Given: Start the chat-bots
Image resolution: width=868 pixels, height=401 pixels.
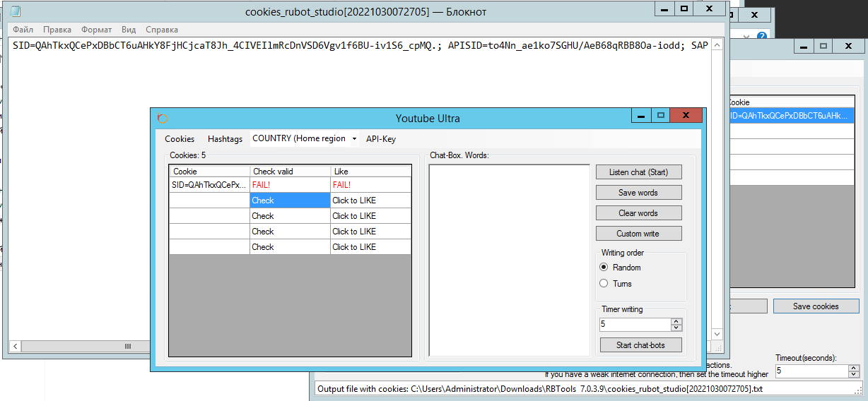Looking at the screenshot, I should tap(641, 345).
